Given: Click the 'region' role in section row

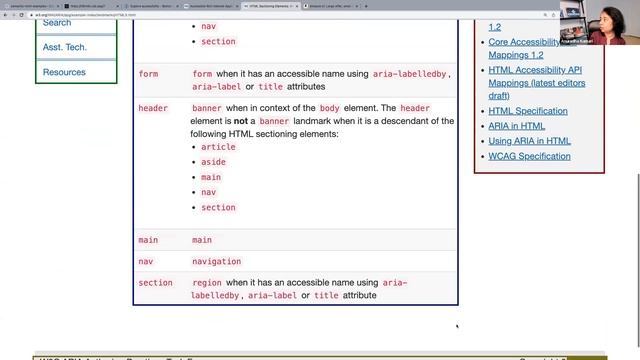Looking at the screenshot, I should 207,282.
